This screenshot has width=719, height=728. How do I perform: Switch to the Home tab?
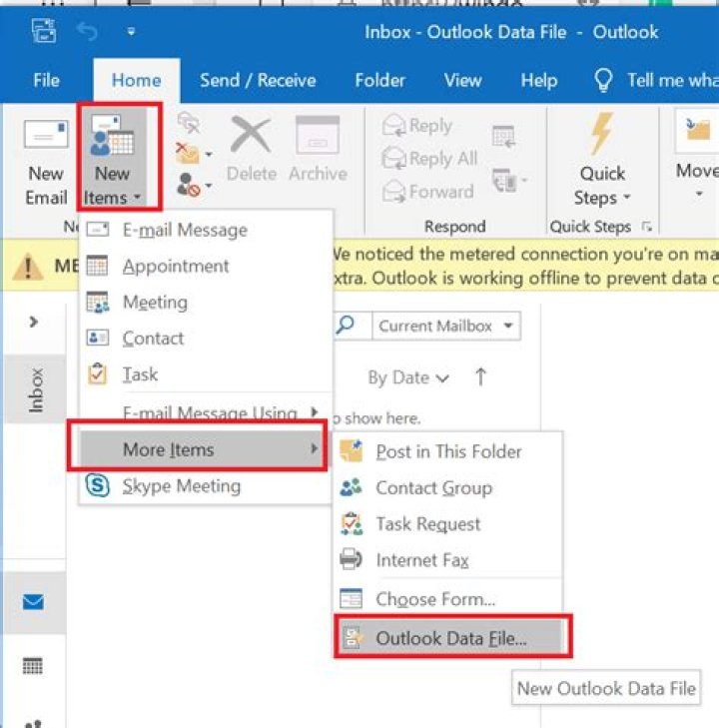(137, 80)
